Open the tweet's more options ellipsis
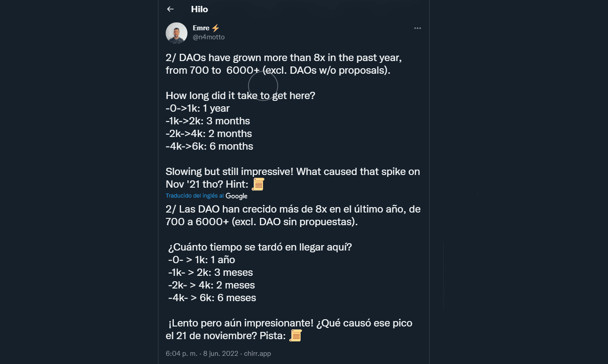This screenshot has height=364, width=608. (x=417, y=28)
